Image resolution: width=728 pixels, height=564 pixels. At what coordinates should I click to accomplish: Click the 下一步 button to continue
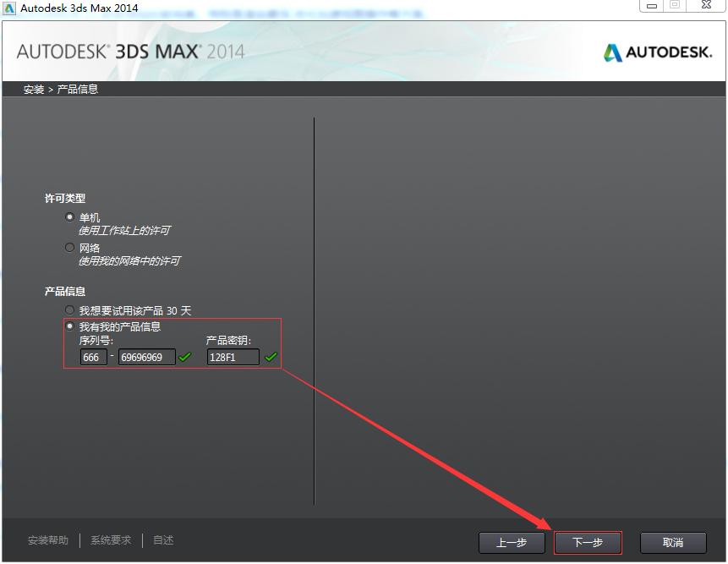(588, 542)
